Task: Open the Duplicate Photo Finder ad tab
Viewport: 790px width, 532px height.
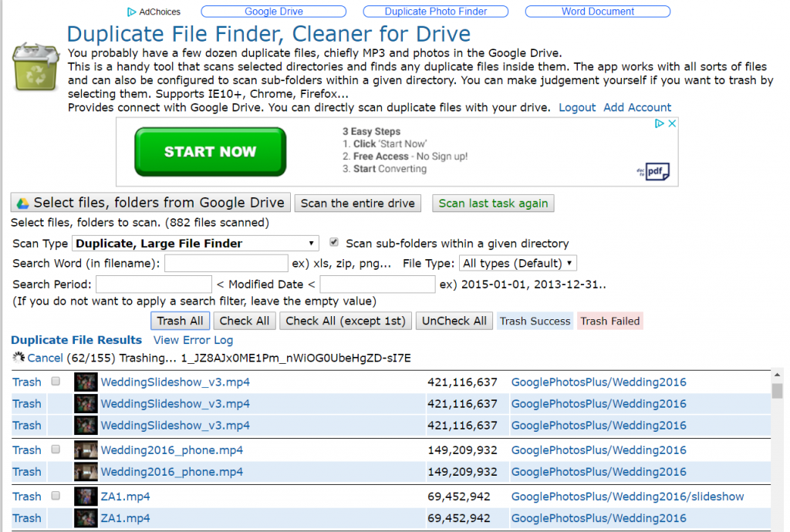Action: (436, 12)
